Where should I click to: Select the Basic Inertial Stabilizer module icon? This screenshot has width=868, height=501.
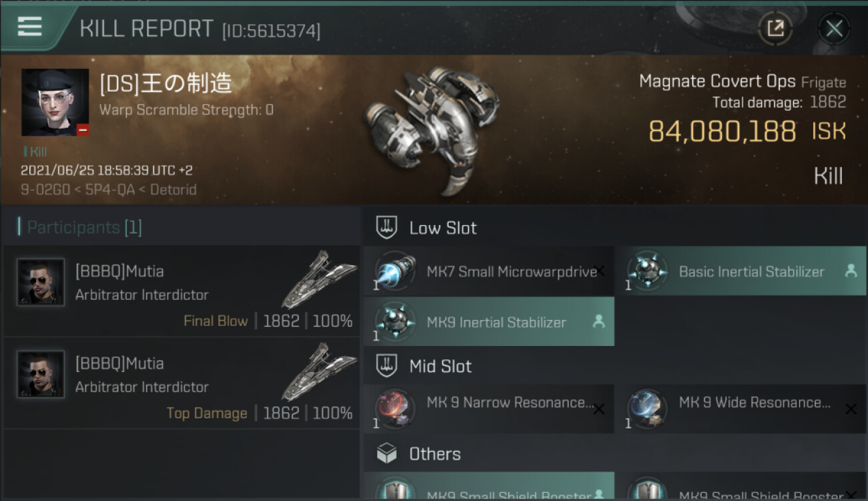(x=647, y=272)
